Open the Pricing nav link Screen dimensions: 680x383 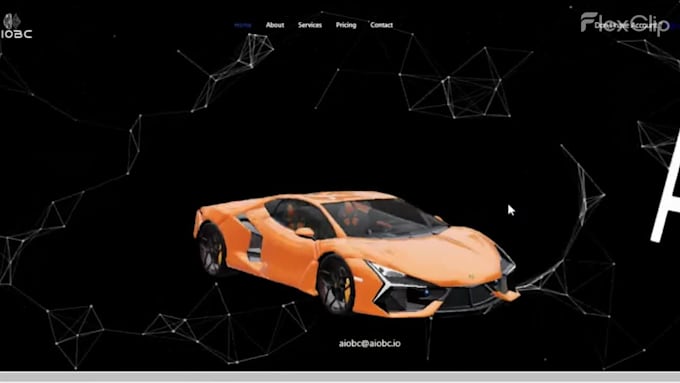click(x=346, y=25)
